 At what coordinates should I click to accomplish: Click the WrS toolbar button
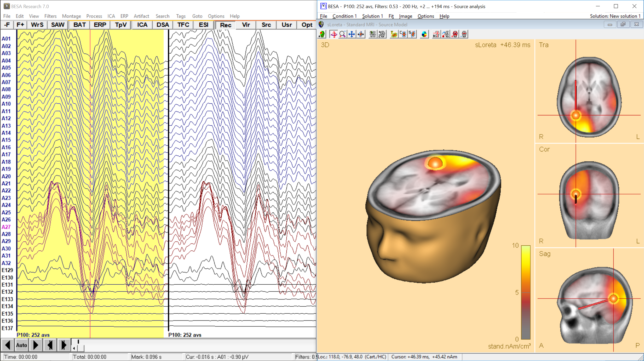[x=37, y=25]
